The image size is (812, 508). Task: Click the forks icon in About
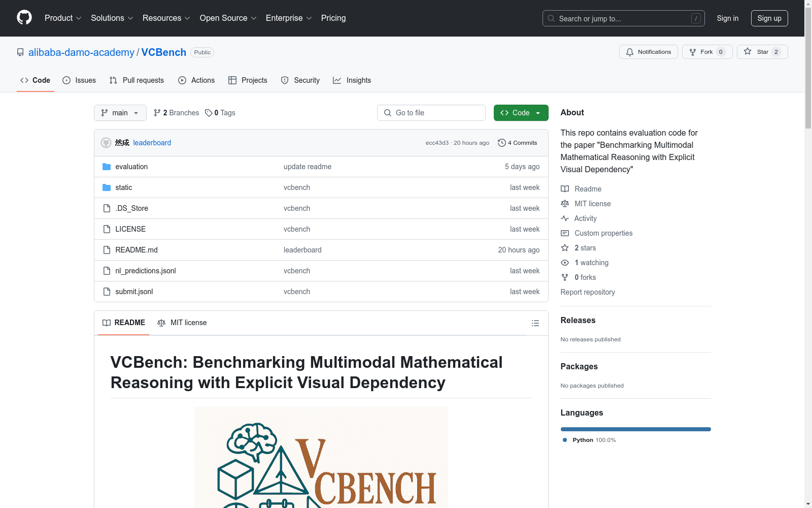[x=565, y=277]
